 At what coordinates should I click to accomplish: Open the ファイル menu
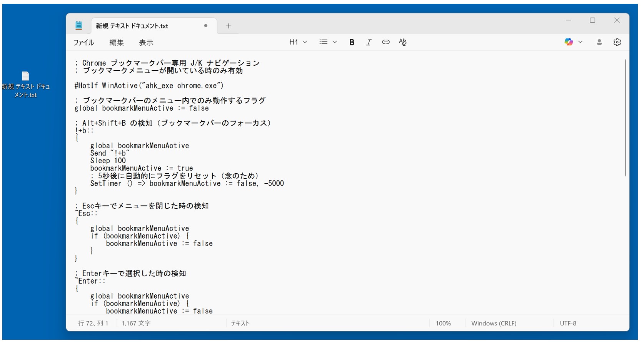tap(84, 43)
